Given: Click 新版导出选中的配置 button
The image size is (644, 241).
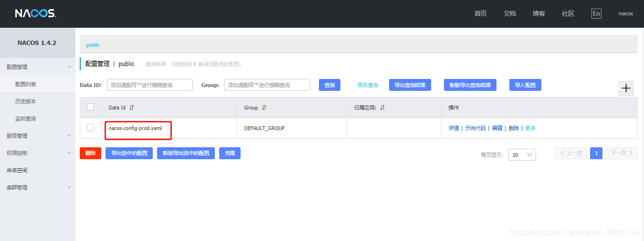Looking at the screenshot, I should coord(186,153).
